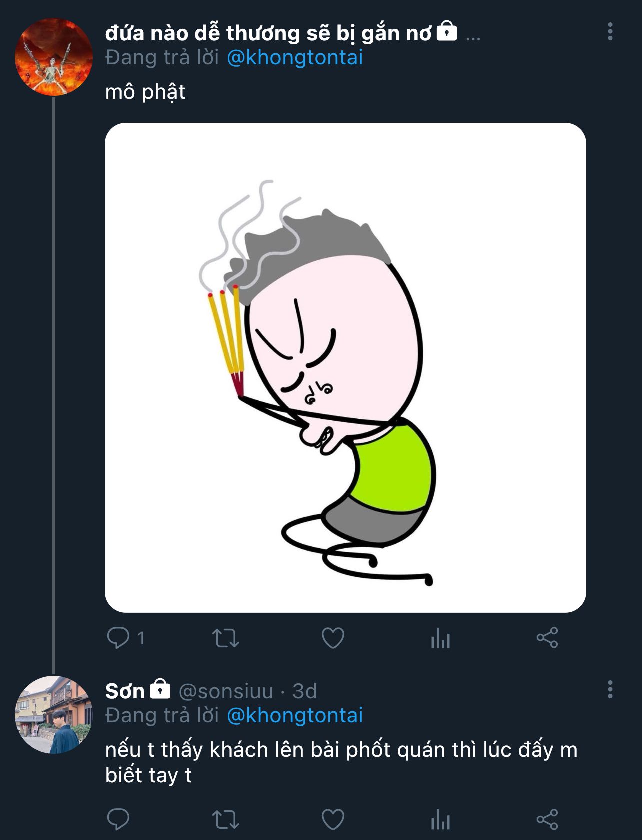
Task: Share Sơn's tweet
Action: click(547, 819)
